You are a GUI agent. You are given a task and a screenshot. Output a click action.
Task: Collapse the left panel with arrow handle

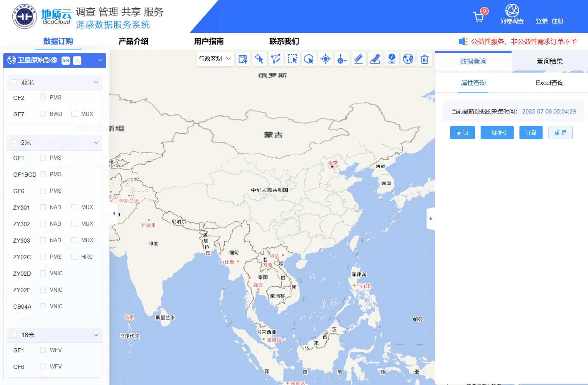(114, 214)
